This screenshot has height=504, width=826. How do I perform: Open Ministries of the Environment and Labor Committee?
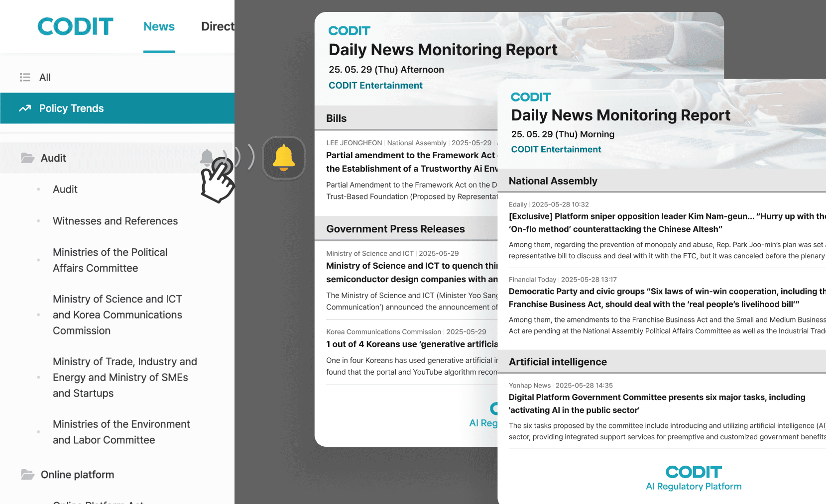coord(121,432)
